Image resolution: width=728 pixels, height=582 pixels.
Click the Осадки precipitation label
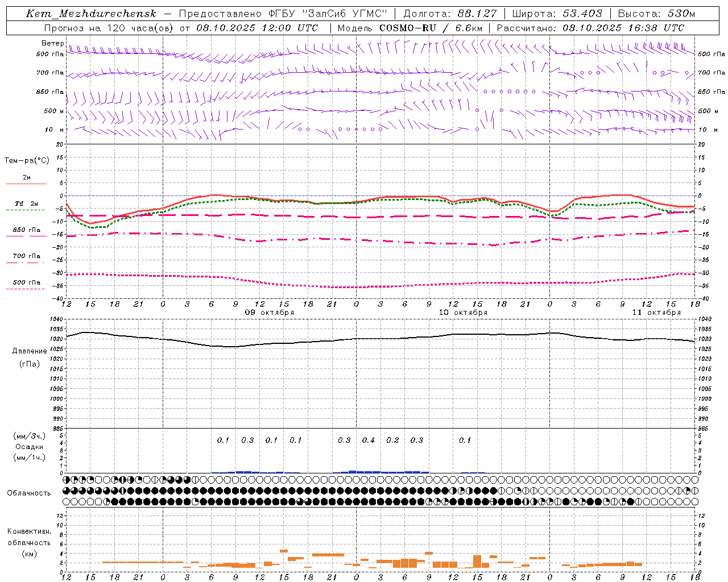point(30,447)
